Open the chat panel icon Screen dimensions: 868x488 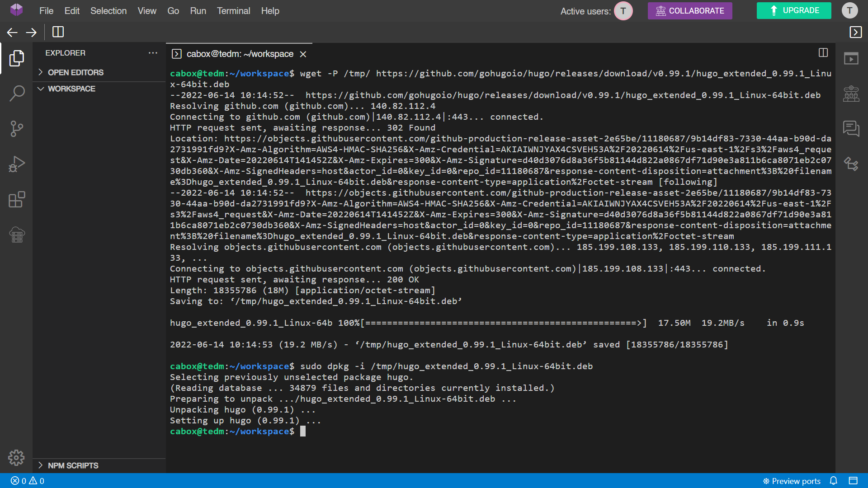coord(851,129)
